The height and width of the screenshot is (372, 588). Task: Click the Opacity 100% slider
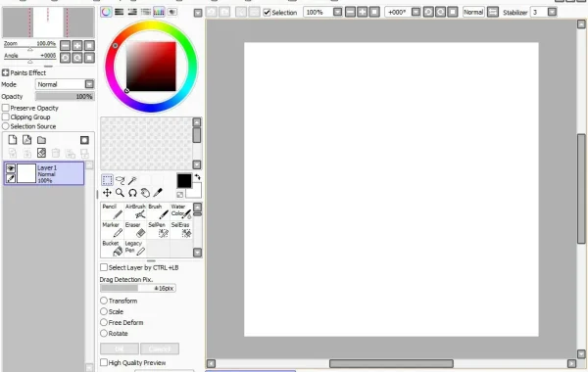[65, 96]
